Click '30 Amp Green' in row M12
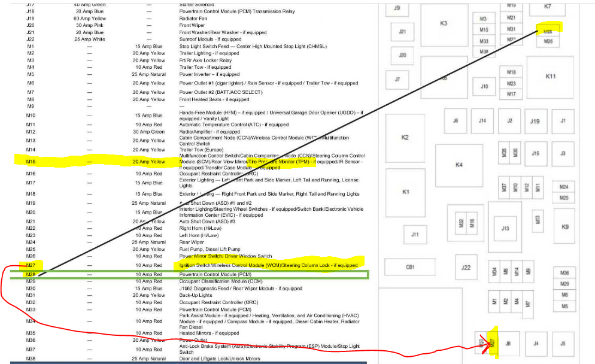 pyautogui.click(x=148, y=132)
